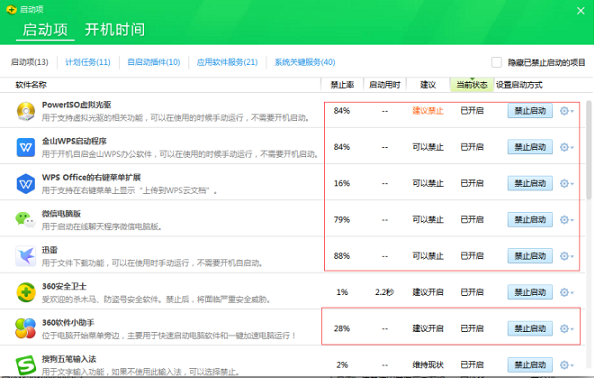Expand gear settings for 迅雷 row
The height and width of the screenshot is (378, 595).
pos(567,256)
